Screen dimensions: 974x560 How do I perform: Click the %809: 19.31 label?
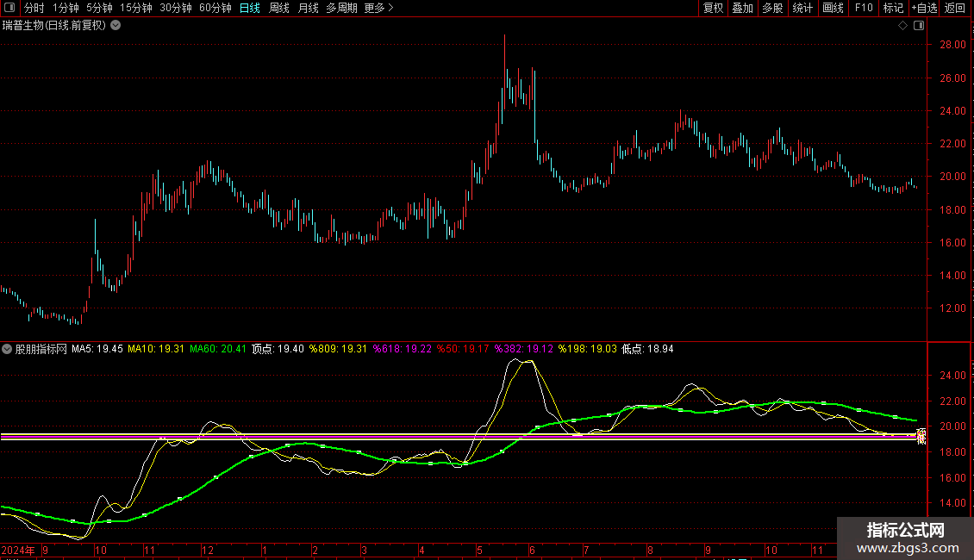(338, 349)
